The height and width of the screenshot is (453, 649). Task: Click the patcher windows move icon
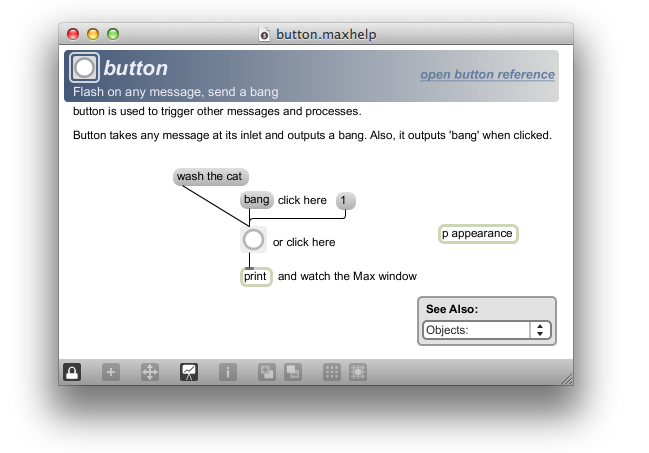[150, 372]
